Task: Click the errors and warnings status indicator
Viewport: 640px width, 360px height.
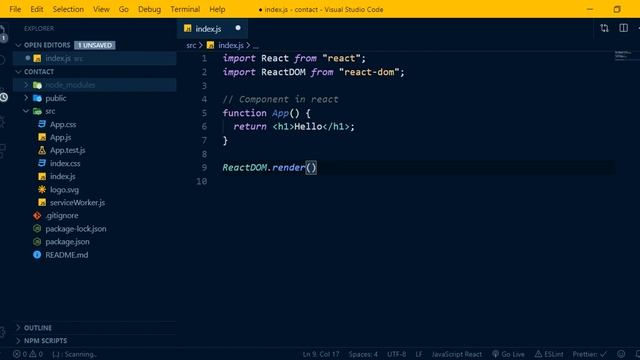Action: point(27,354)
